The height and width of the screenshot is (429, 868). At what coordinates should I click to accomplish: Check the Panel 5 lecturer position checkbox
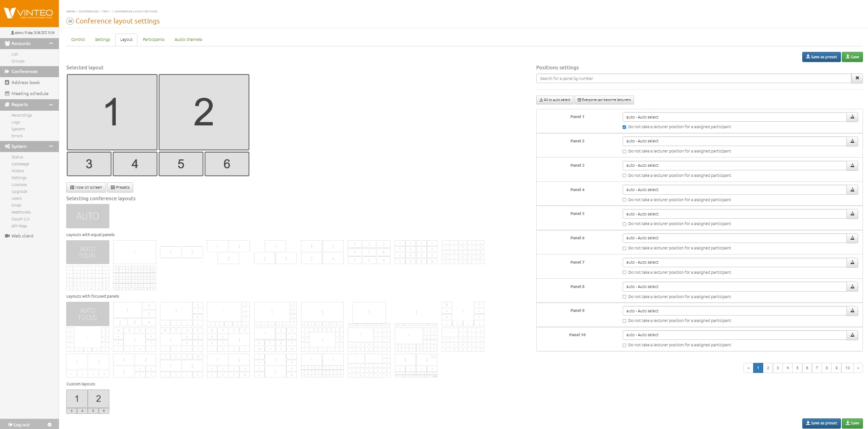pyautogui.click(x=624, y=224)
